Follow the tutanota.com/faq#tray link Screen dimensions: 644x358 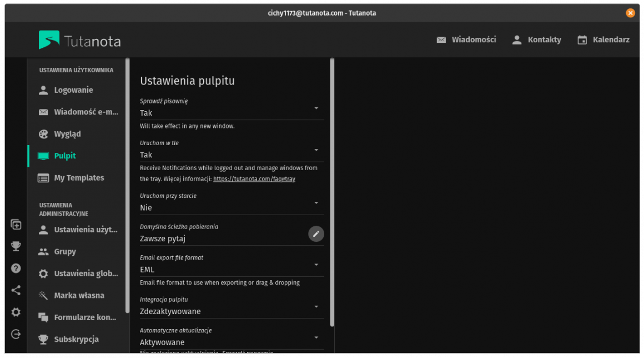click(x=254, y=178)
